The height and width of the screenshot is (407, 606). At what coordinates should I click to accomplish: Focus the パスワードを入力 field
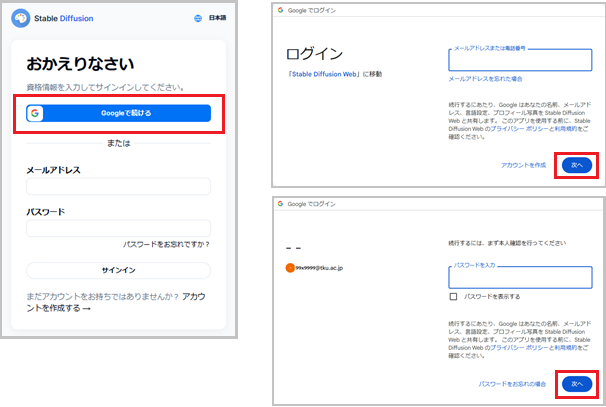pyautogui.click(x=520, y=277)
